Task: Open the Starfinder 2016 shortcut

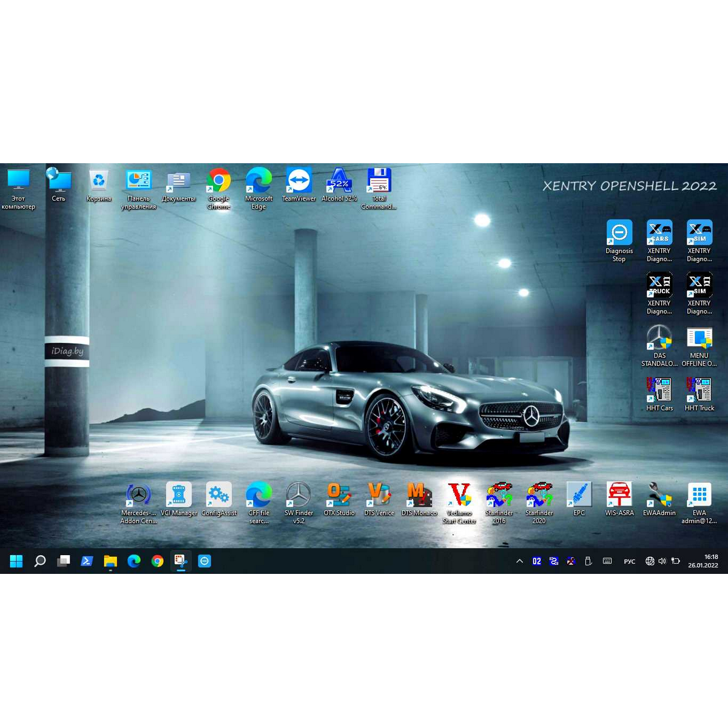Action: pos(499,494)
